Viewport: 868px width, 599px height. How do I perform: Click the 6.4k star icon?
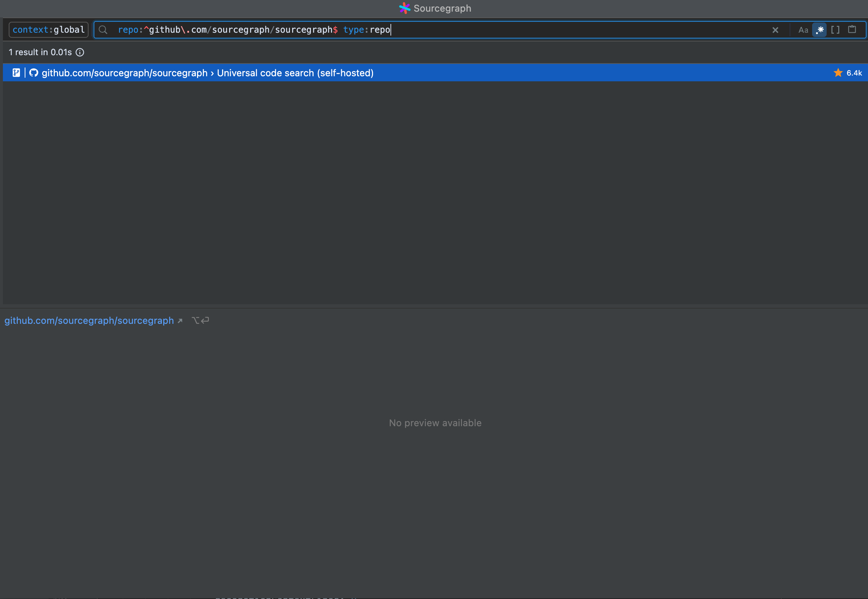click(838, 73)
